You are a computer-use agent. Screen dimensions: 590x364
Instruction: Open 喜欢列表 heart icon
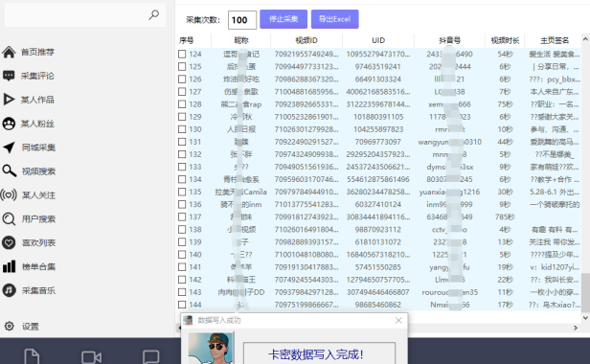9,242
